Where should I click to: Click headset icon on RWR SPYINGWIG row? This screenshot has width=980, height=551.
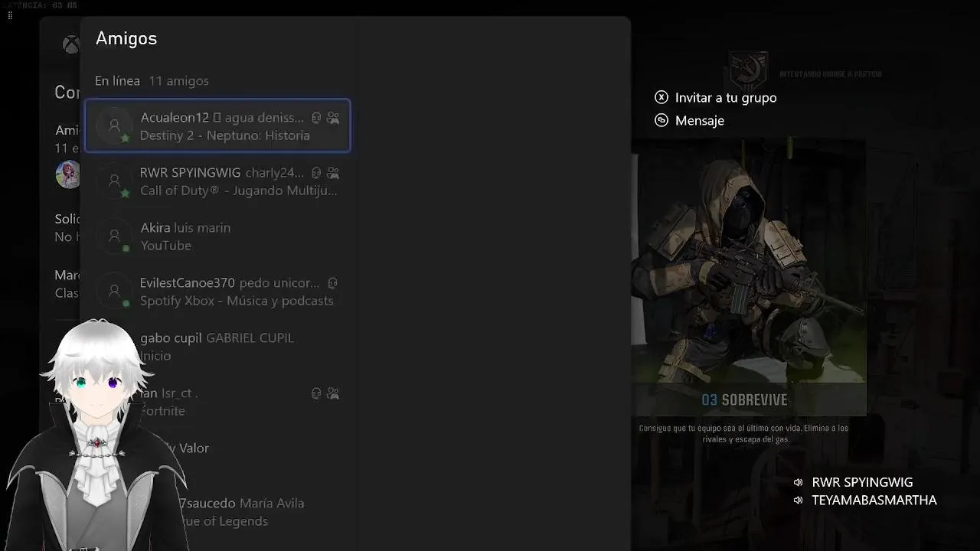click(x=316, y=173)
